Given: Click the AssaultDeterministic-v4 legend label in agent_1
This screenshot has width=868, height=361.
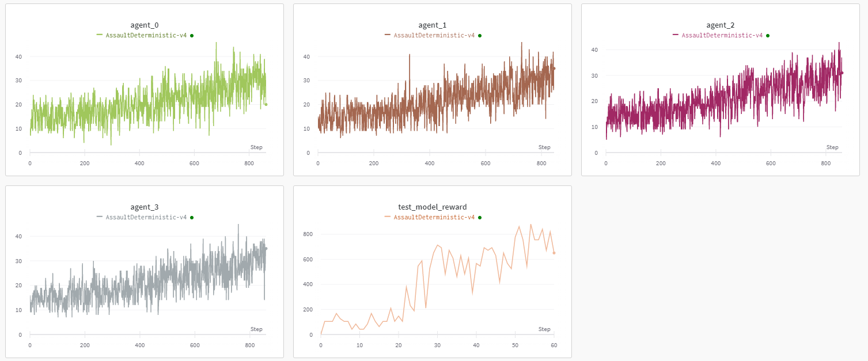Looking at the screenshot, I should pyautogui.click(x=434, y=35).
